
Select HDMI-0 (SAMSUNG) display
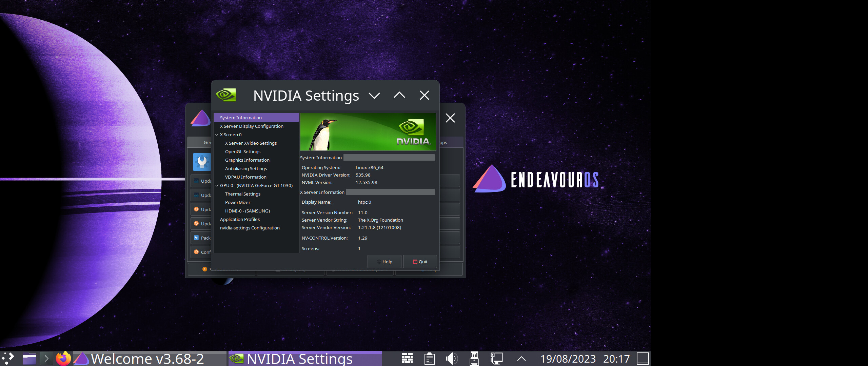[x=248, y=211]
